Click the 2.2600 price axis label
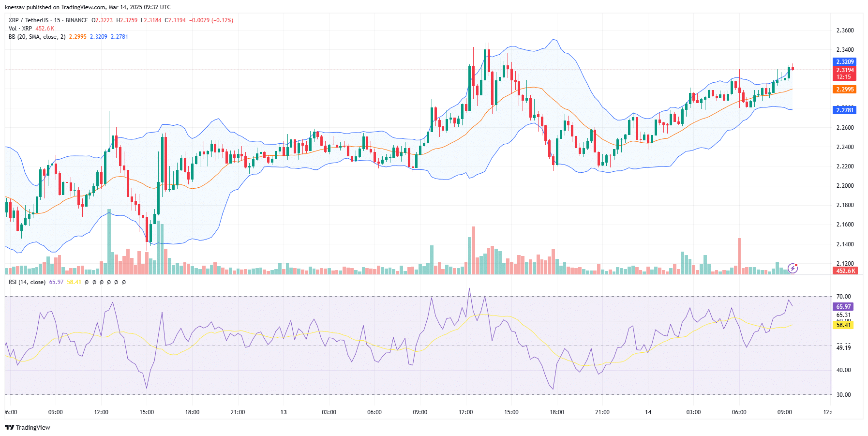868x436 pixels. 845,128
